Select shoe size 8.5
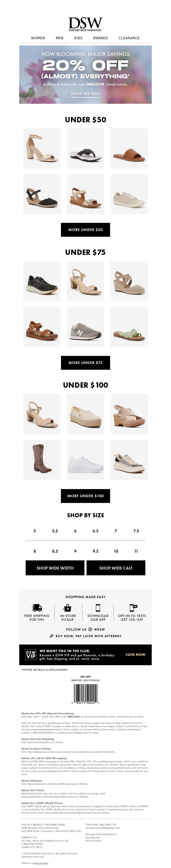Viewport: 171px width, 868px height. coord(55,551)
